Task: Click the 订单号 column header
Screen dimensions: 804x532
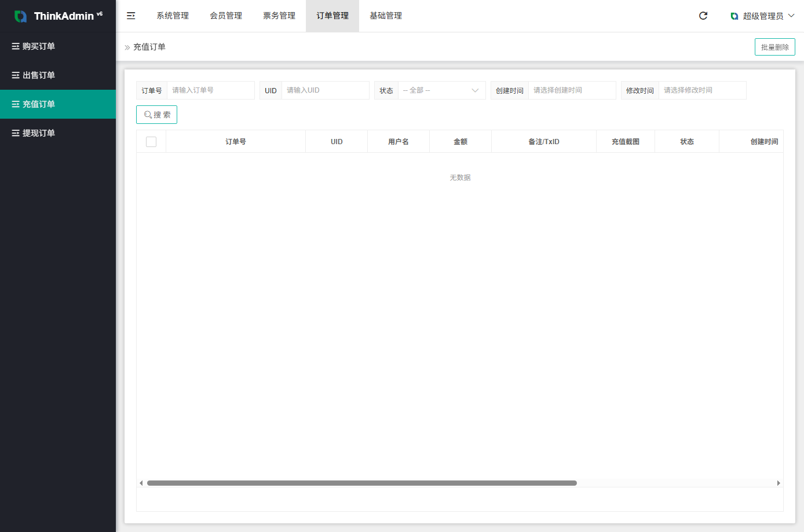Action: click(x=236, y=142)
